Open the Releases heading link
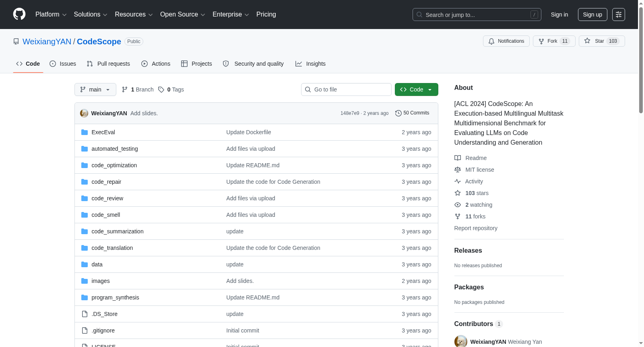Screen dimensions: 644x347 point(468,250)
